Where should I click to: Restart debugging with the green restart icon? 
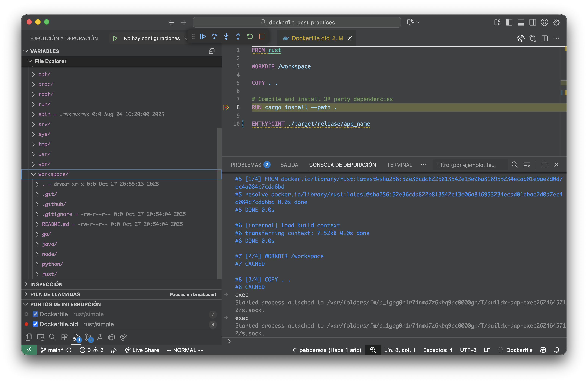[250, 37]
